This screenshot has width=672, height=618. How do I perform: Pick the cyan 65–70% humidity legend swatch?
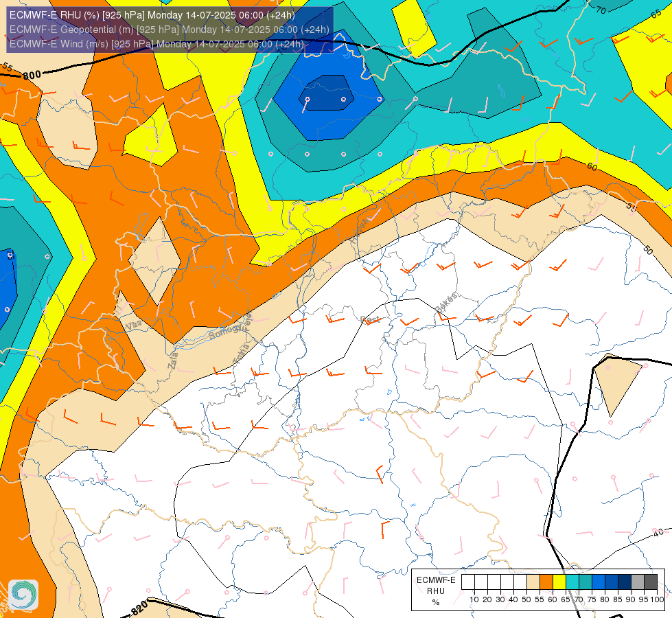tap(572, 582)
